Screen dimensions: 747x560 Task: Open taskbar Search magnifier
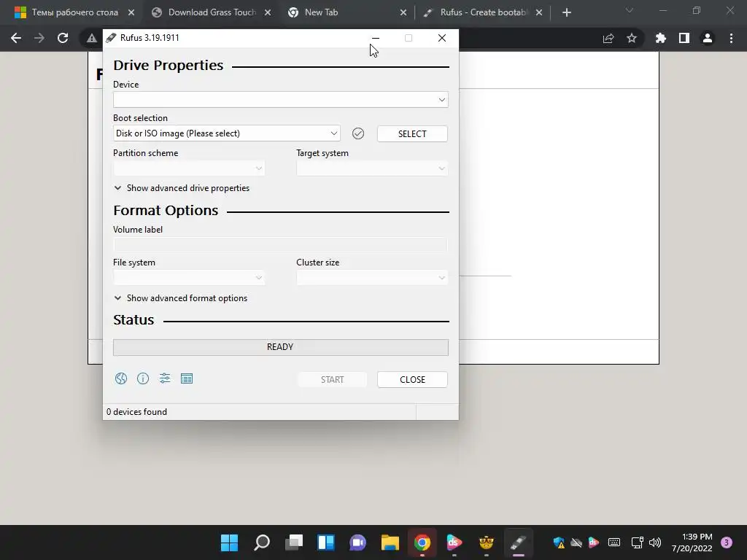point(262,542)
